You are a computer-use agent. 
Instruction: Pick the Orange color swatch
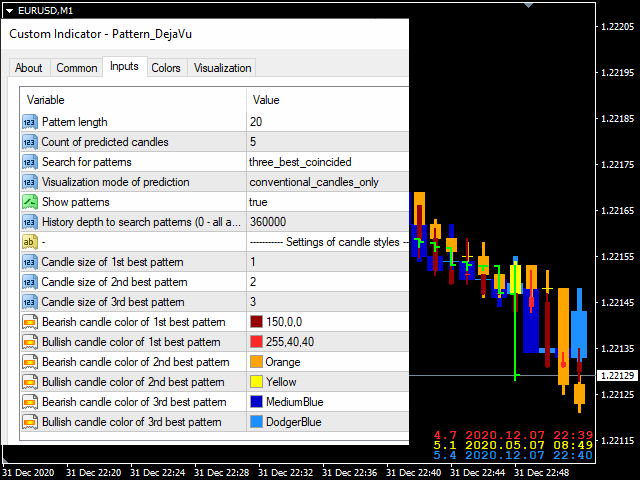pos(256,362)
